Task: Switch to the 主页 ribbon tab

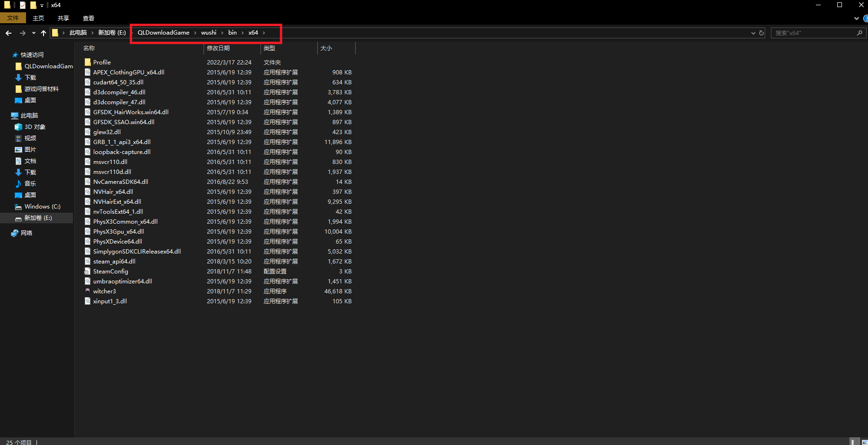Action: pyautogui.click(x=38, y=18)
